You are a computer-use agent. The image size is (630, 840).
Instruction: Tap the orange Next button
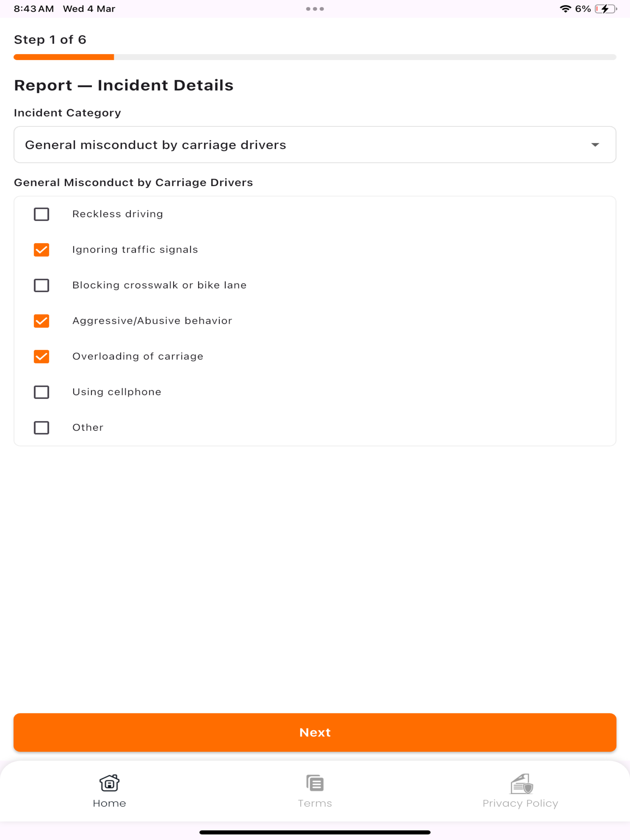click(315, 732)
